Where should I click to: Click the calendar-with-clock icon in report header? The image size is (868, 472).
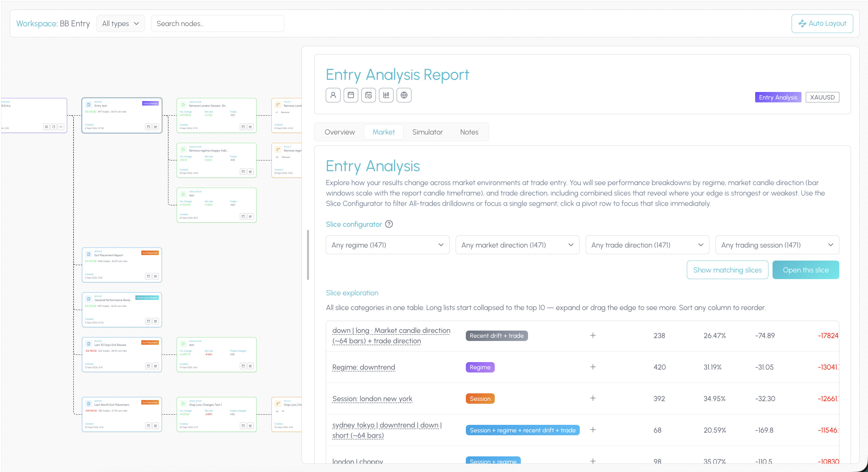click(x=369, y=95)
